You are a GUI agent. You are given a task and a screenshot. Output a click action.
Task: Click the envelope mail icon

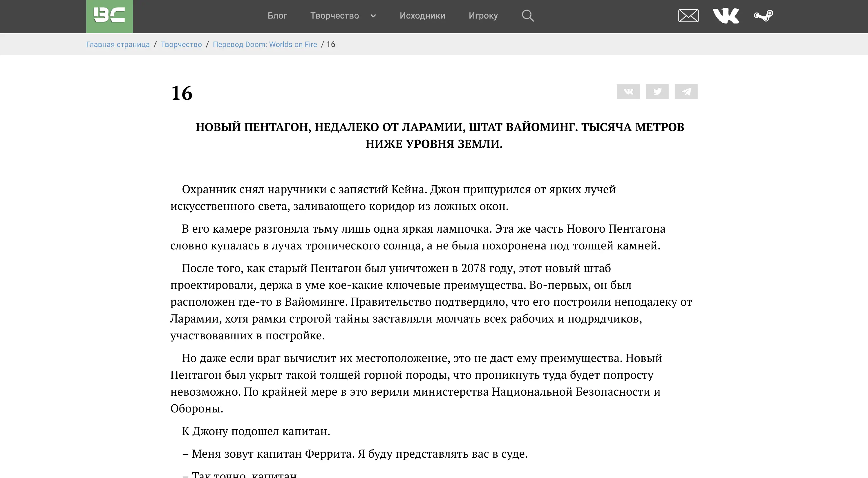(x=688, y=16)
